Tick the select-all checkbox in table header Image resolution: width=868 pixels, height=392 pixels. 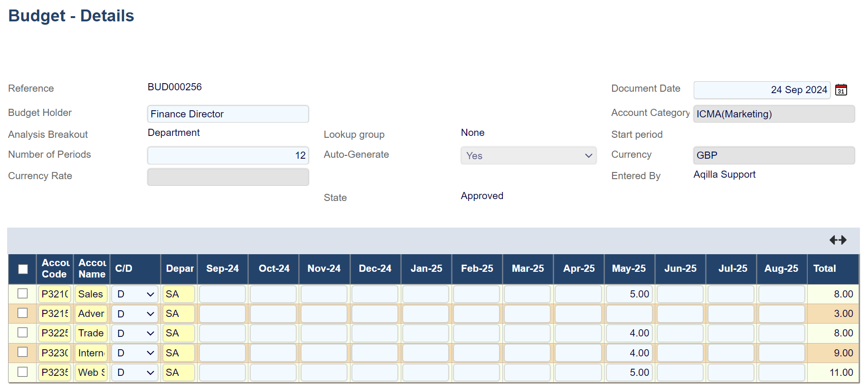pos(23,269)
